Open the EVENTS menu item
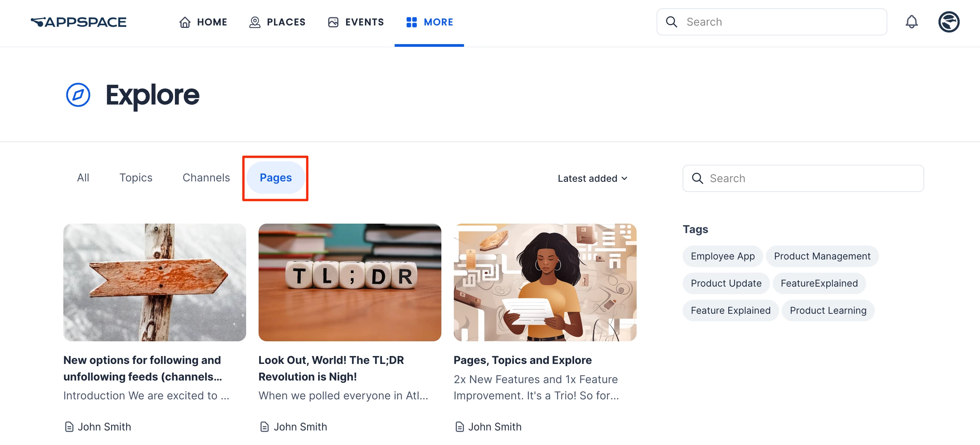This screenshot has height=445, width=980. (x=356, y=22)
